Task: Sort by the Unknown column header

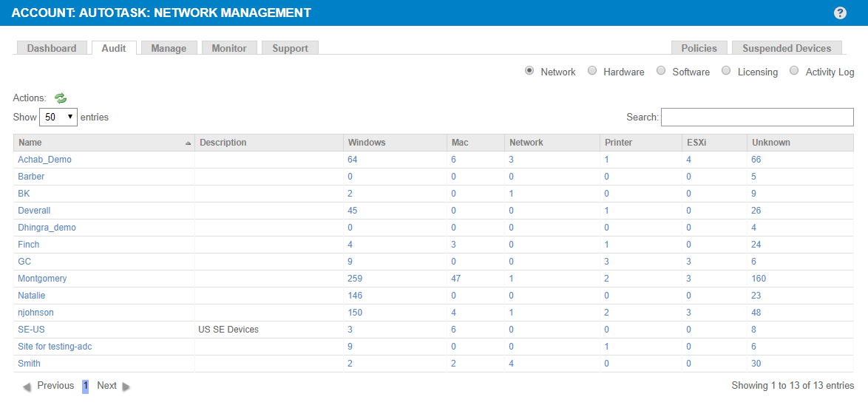Action: 801,143
